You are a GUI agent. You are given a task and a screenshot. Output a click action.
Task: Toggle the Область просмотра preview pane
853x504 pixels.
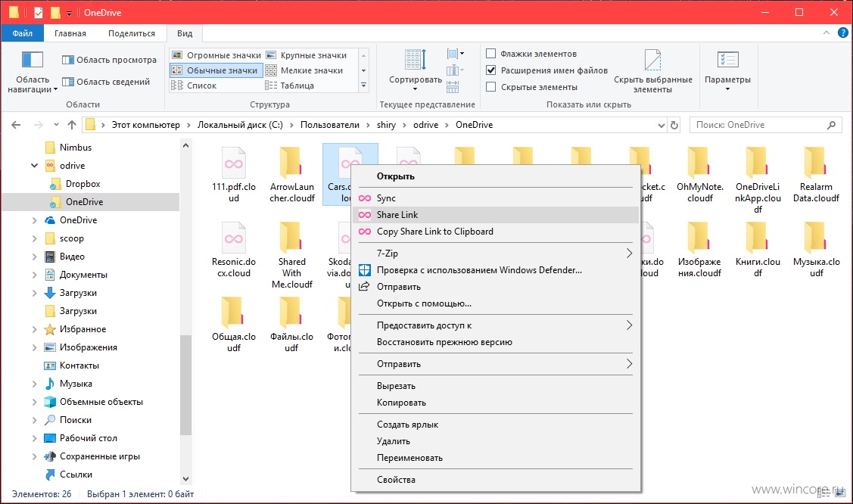pos(109,60)
